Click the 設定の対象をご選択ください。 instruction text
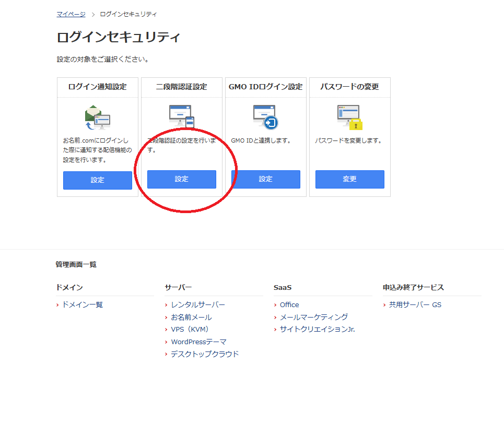Image resolution: width=504 pixels, height=422 pixels. [x=103, y=60]
